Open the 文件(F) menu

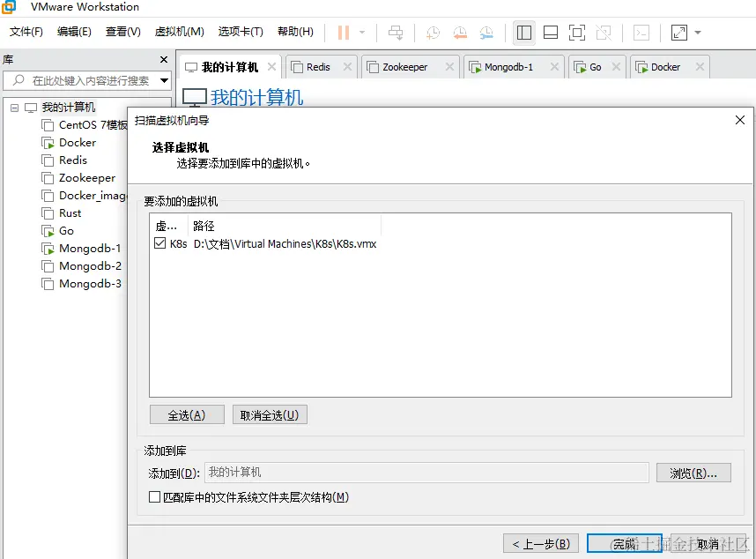pos(26,32)
